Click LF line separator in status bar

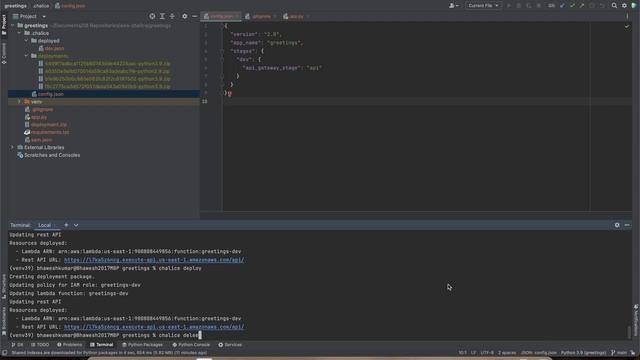(473, 353)
